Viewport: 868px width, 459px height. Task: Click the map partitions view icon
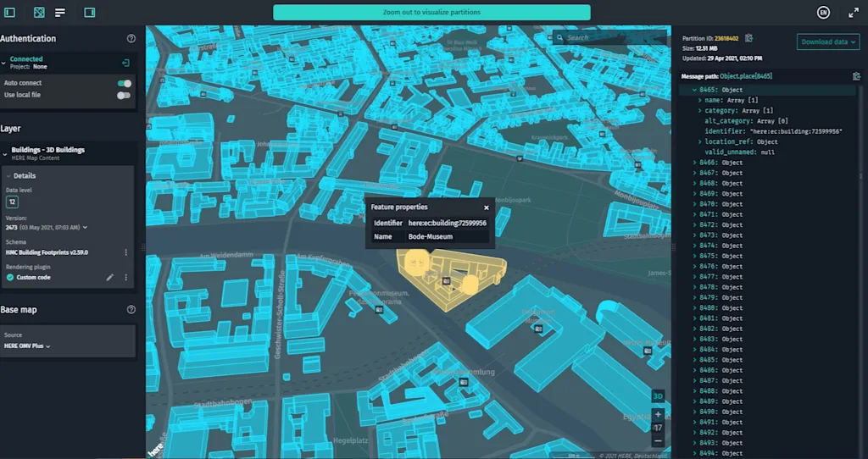coord(39,12)
